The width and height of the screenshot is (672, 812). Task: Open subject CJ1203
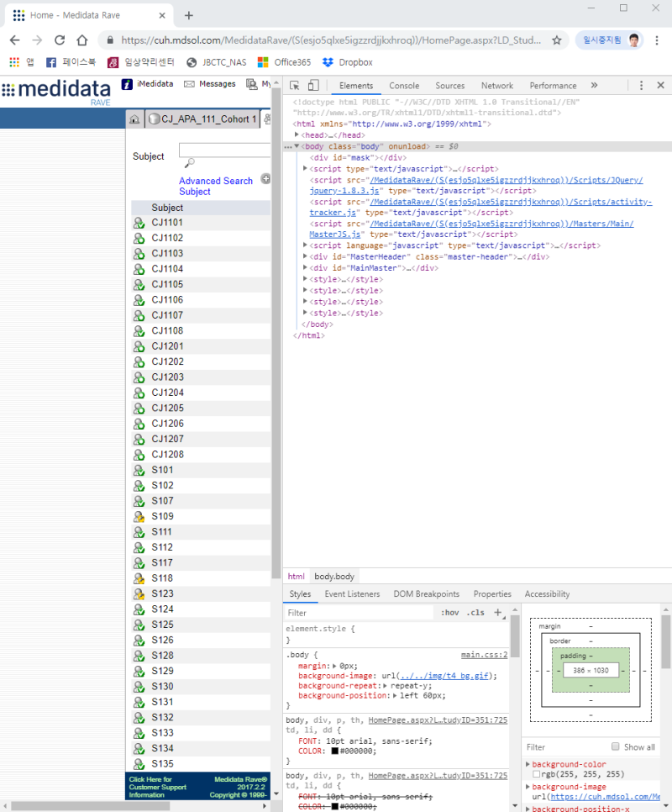point(168,377)
